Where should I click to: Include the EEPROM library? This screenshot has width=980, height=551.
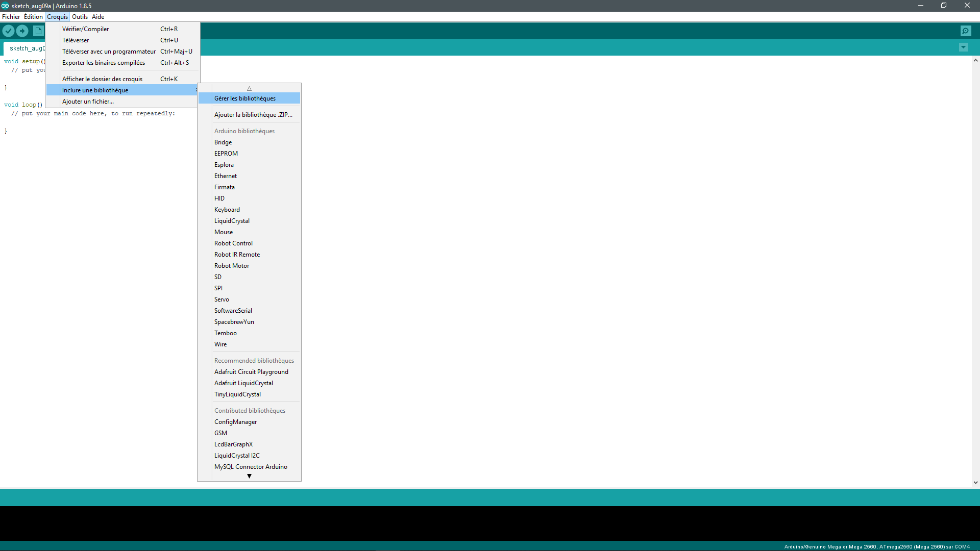(x=249, y=154)
